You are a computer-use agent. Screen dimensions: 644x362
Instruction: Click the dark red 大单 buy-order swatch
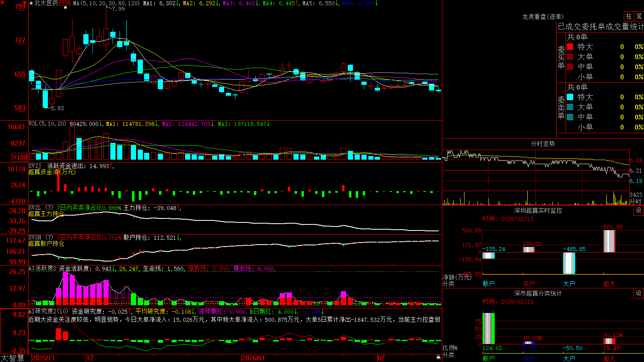[570, 57]
